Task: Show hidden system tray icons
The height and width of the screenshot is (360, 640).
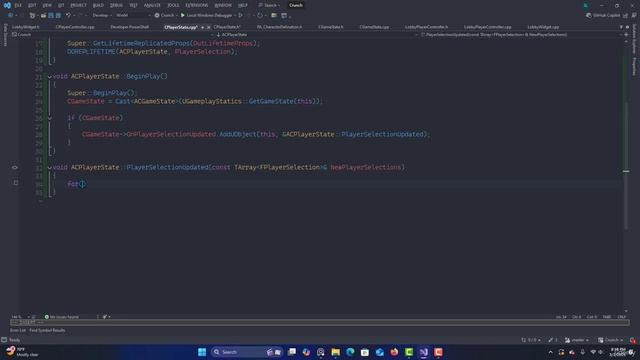Action: pyautogui.click(x=550, y=352)
